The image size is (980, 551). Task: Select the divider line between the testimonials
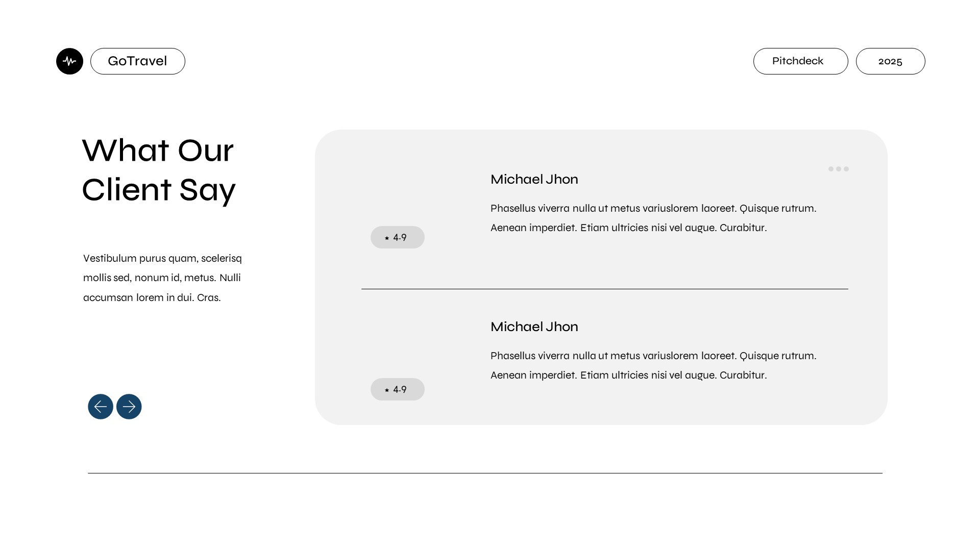pos(604,289)
